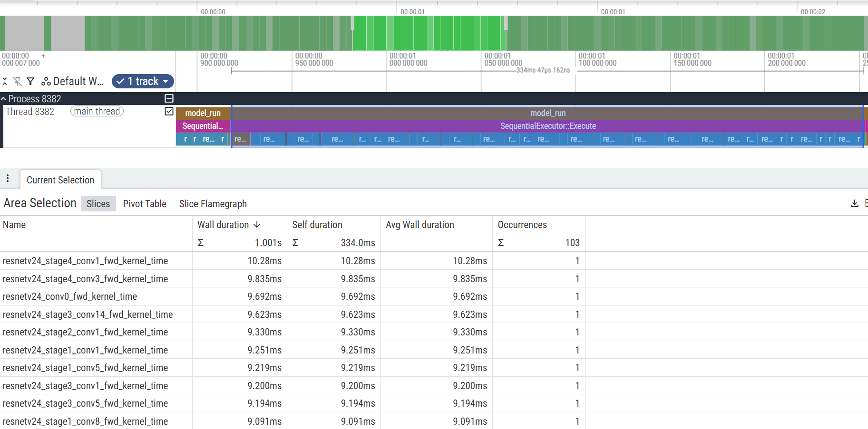Screen dimensions: 868x429
Task: Click the checkmark inside the 1 track button
Action: tap(120, 81)
